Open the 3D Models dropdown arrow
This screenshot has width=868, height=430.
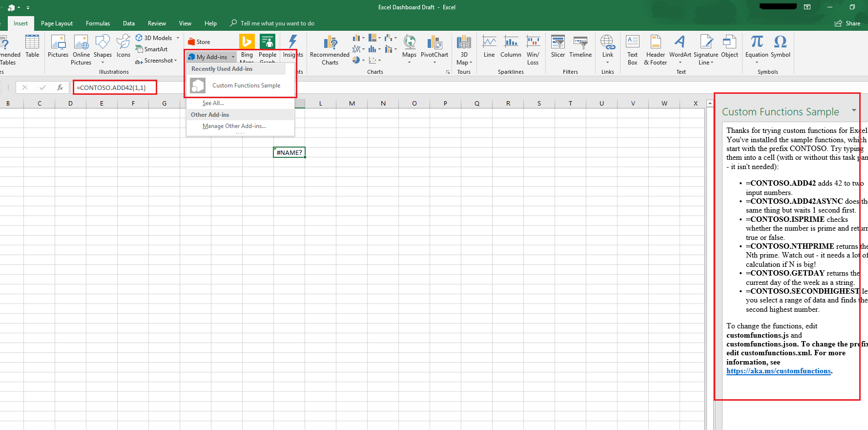178,38
